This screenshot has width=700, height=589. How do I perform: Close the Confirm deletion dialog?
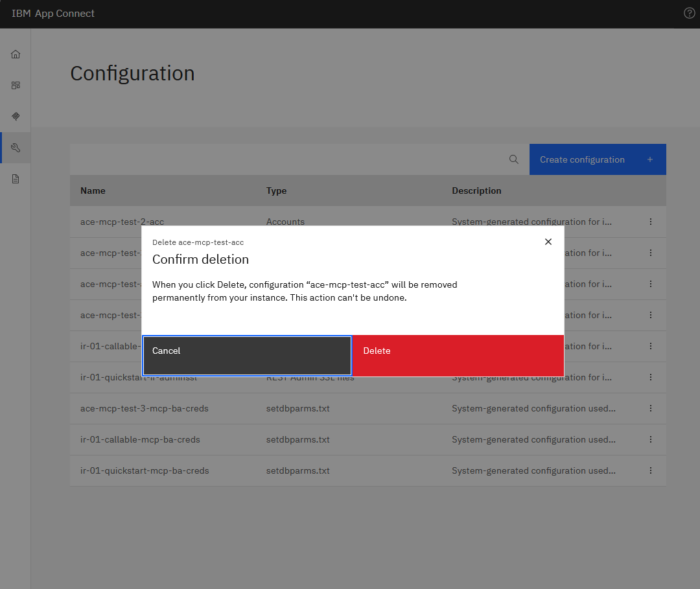548,242
